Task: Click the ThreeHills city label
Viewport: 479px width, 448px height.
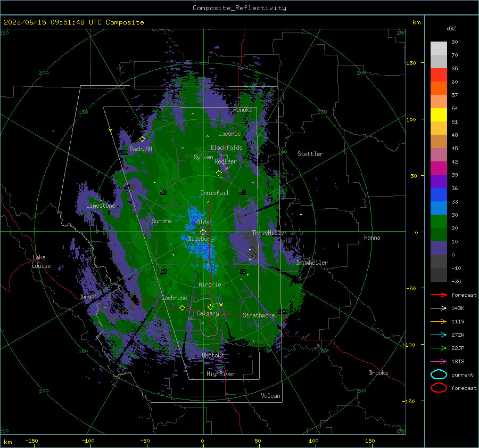Action: pos(268,233)
